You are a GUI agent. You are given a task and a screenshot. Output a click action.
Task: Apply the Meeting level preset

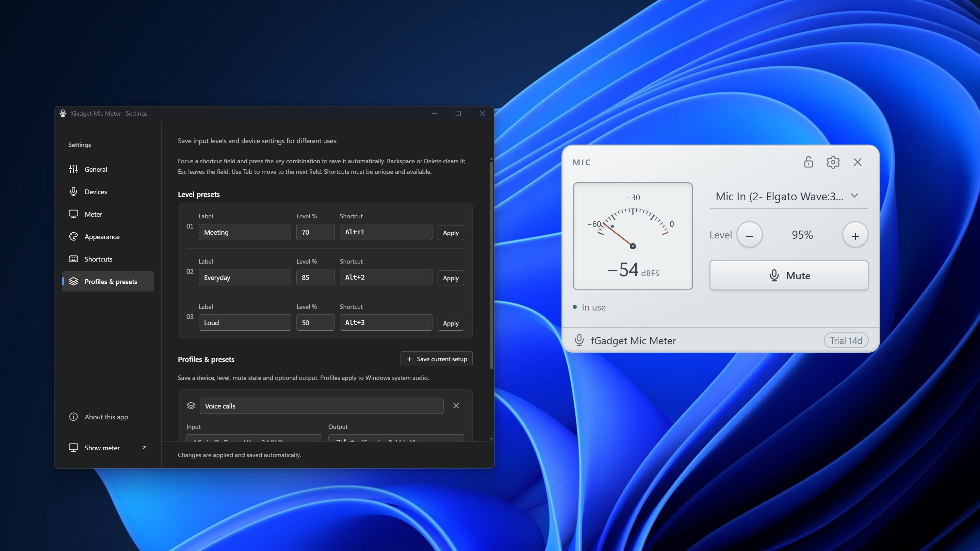pyautogui.click(x=451, y=233)
